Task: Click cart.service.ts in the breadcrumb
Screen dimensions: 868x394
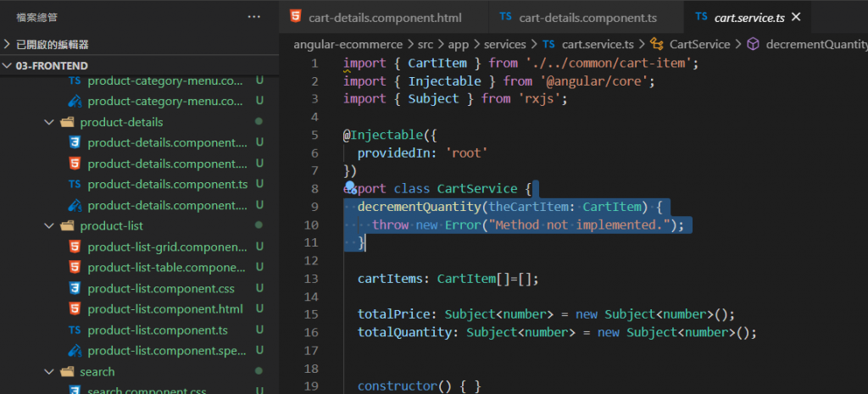Action: [x=598, y=44]
